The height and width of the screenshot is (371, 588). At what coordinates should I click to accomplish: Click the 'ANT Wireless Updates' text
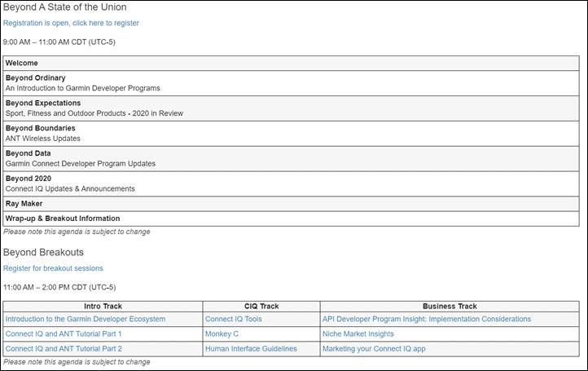point(42,139)
